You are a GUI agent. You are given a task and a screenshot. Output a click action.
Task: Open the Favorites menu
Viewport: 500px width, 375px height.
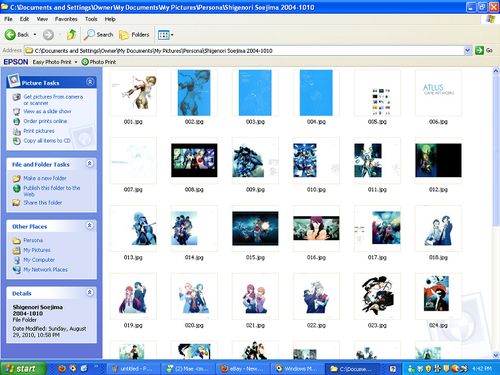click(66, 19)
